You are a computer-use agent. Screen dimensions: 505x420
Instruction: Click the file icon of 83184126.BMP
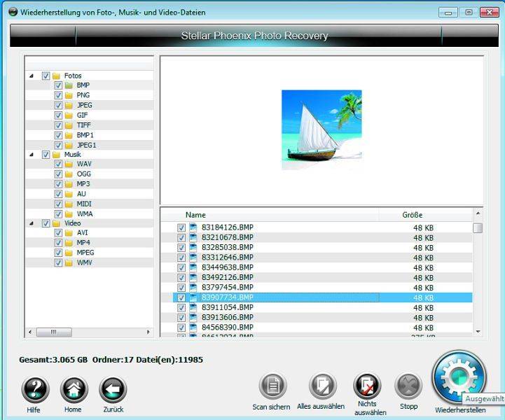[x=193, y=227]
